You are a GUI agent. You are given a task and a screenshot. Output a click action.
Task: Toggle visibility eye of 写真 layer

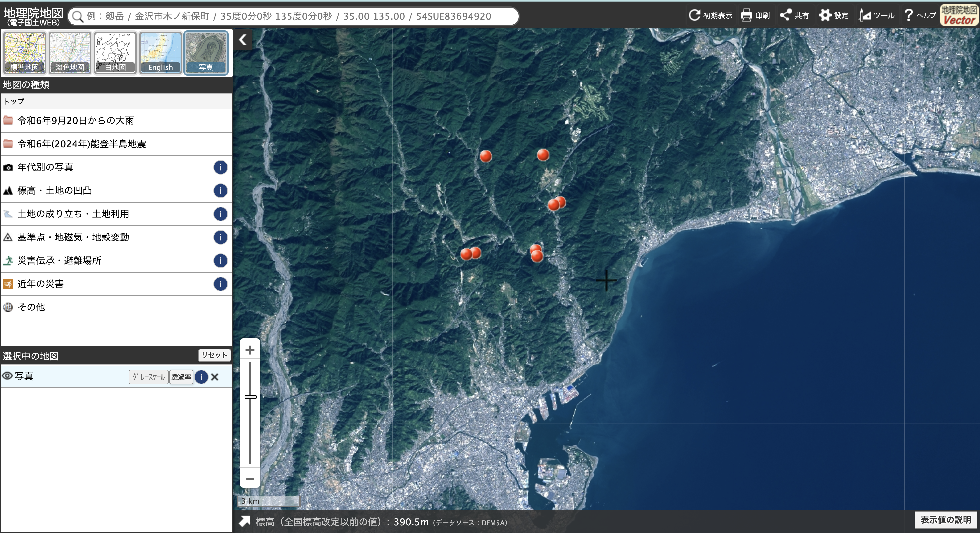[x=7, y=376]
